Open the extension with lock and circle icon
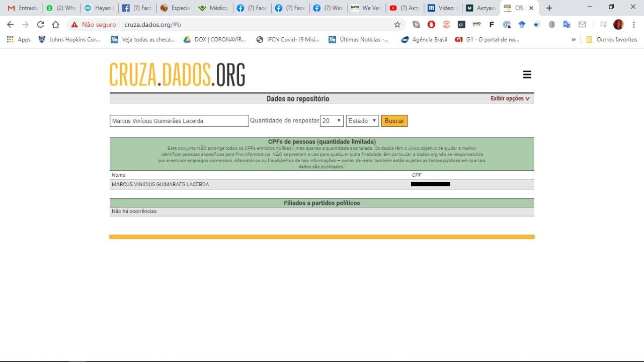The height and width of the screenshot is (362, 644). [x=507, y=24]
